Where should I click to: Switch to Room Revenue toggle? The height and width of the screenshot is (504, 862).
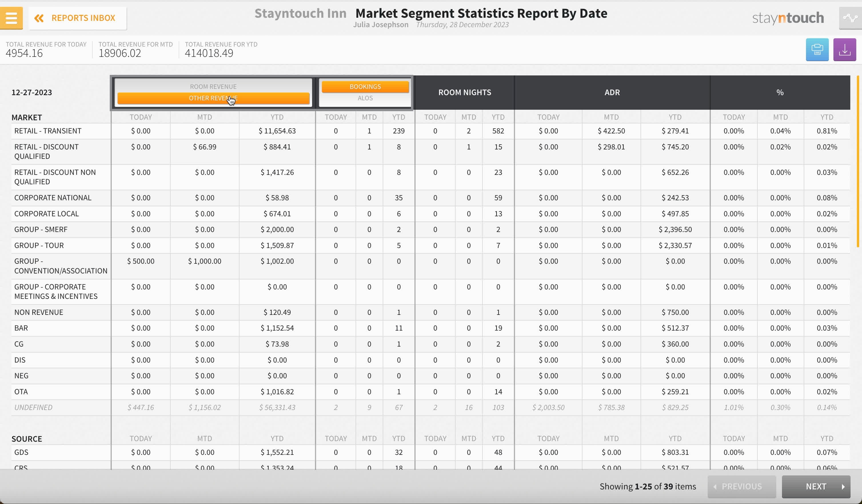[213, 87]
